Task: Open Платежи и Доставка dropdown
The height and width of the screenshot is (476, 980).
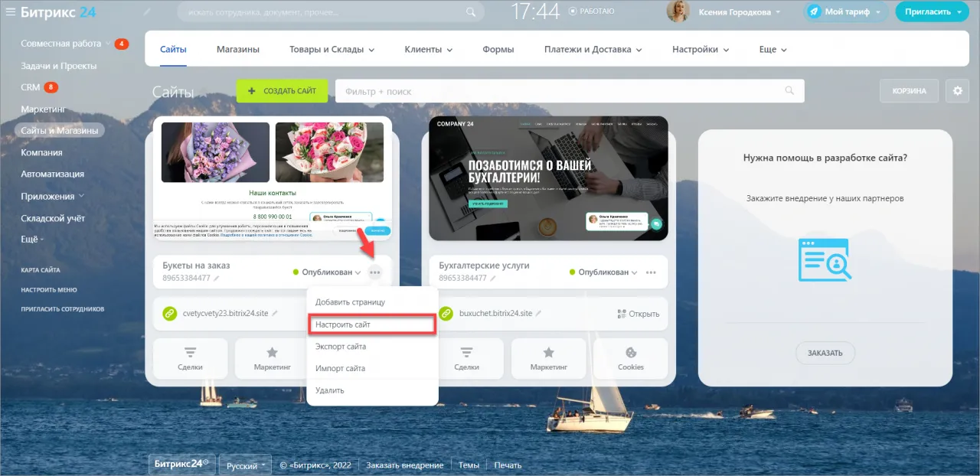Action: 593,50
